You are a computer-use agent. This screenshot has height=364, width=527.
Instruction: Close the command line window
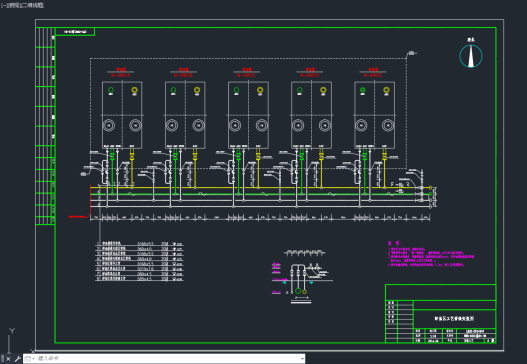click(x=8, y=359)
